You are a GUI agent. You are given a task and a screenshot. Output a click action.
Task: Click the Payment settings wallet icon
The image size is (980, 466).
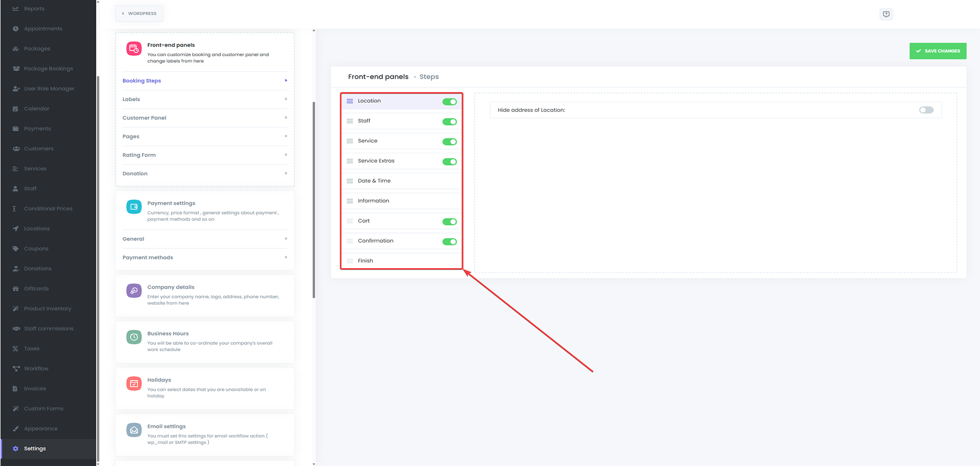134,207
